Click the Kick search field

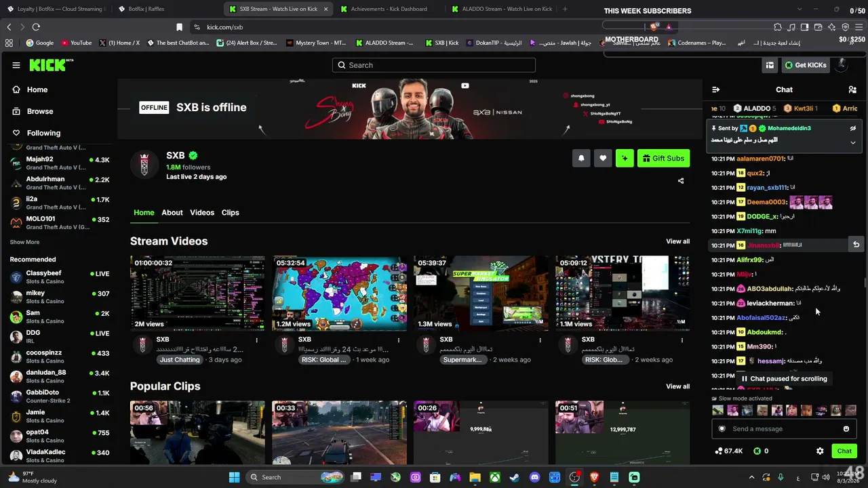point(434,65)
